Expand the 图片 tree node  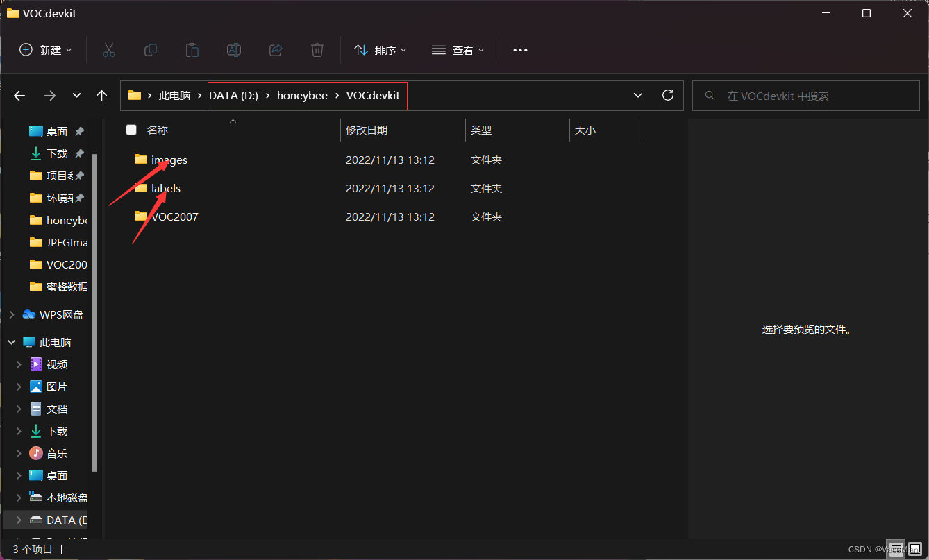(x=19, y=387)
